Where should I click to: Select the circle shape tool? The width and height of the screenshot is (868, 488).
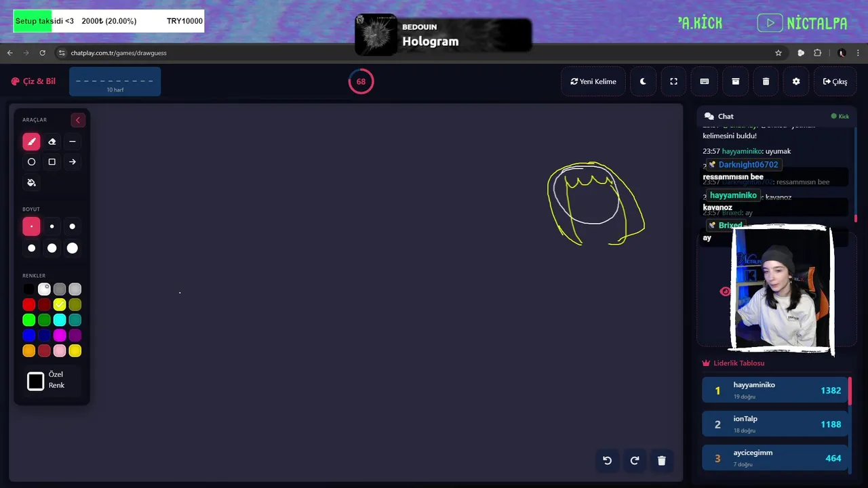31,162
